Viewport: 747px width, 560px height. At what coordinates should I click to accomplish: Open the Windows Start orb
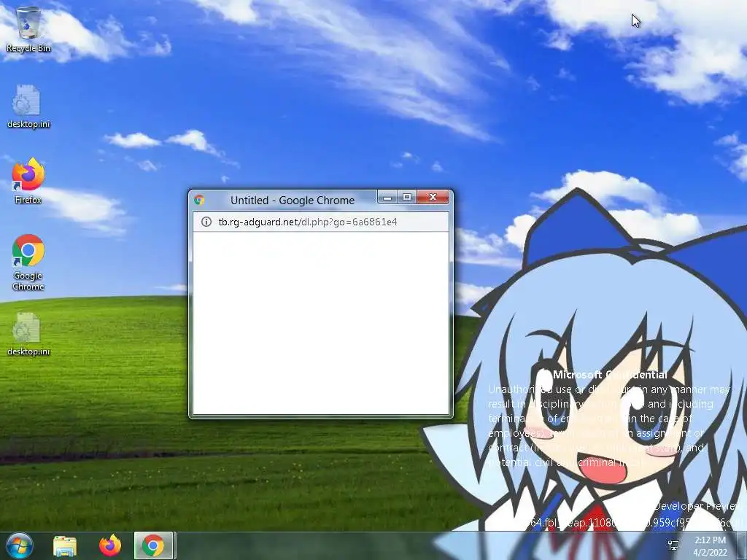pos(19,545)
